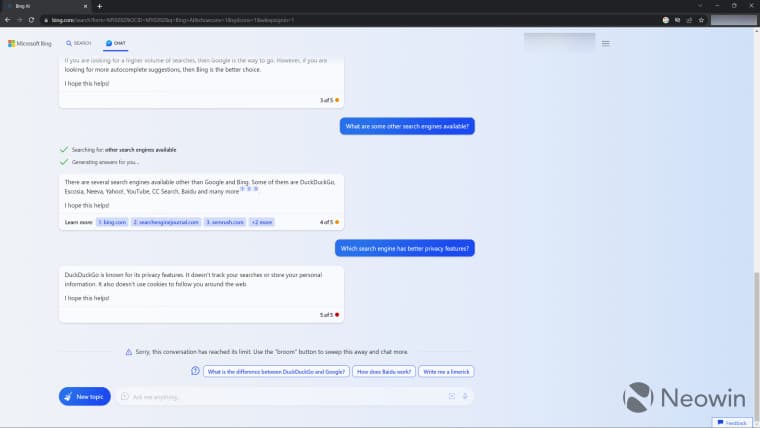760x428 pixels.
Task: Click the tab search chevron in title bar
Action: click(x=700, y=6)
